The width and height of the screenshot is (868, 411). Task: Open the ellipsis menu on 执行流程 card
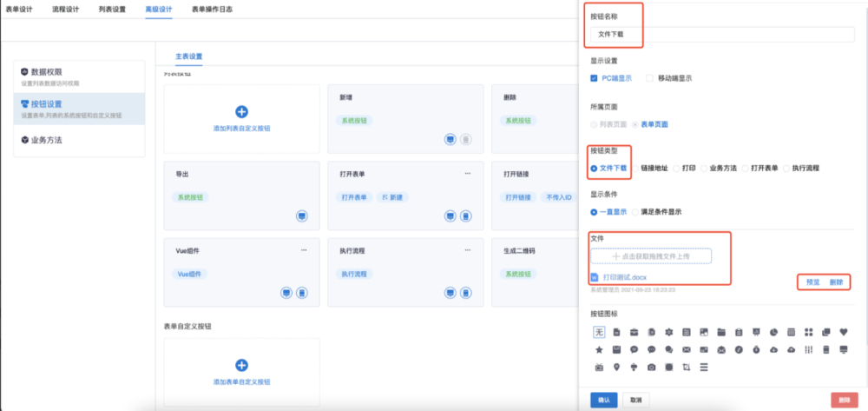(x=467, y=249)
